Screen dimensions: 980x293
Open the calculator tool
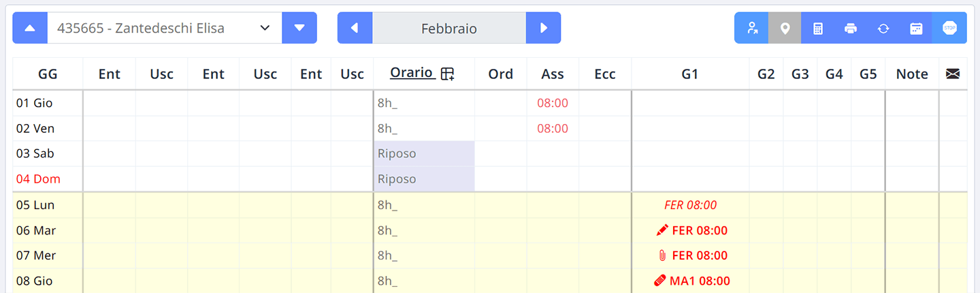(818, 28)
